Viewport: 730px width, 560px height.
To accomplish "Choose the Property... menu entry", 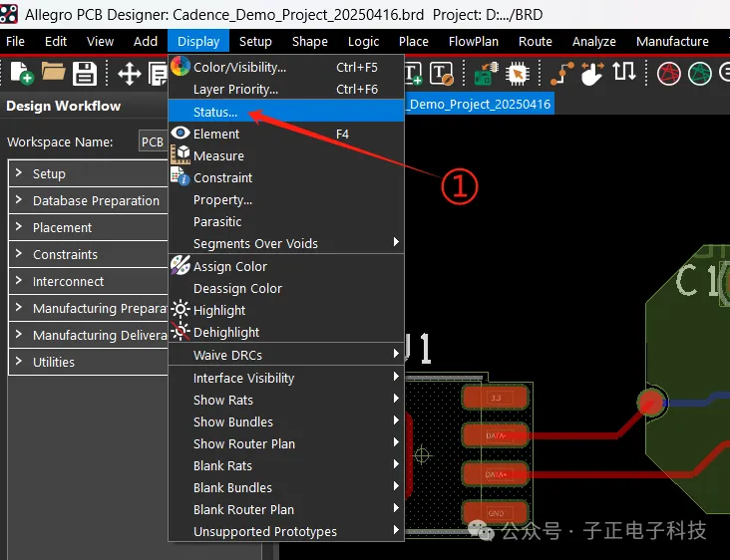I will click(x=286, y=199).
